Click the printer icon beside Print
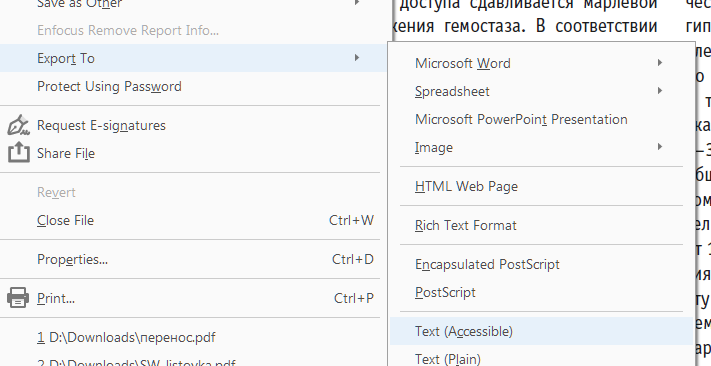Viewport: 711px width, 366px height. click(x=18, y=298)
